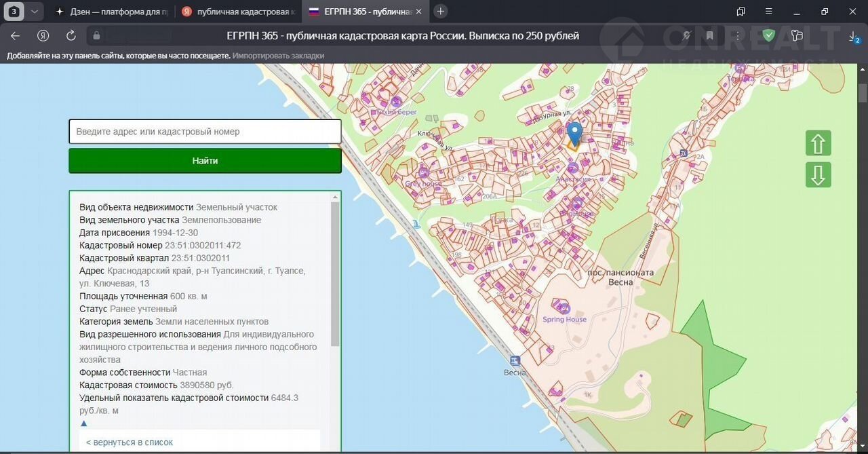The image size is (868, 454).
Task: Go back with browser back arrow
Action: [x=15, y=36]
